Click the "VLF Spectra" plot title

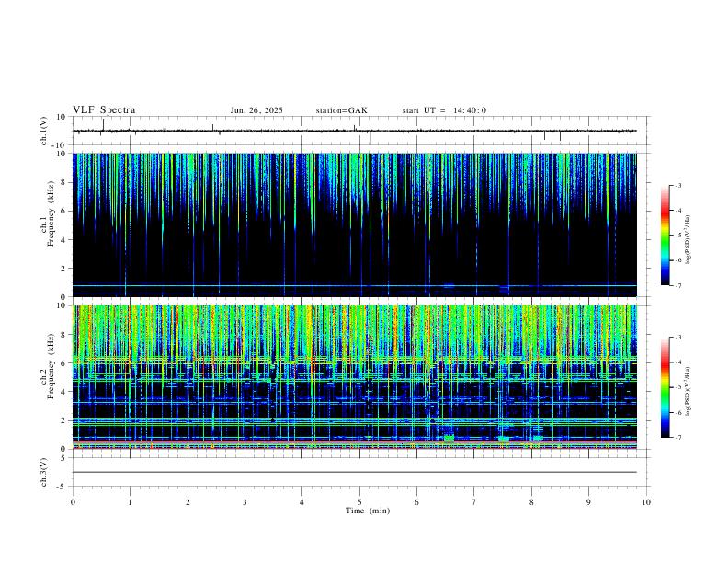pyautogui.click(x=104, y=110)
